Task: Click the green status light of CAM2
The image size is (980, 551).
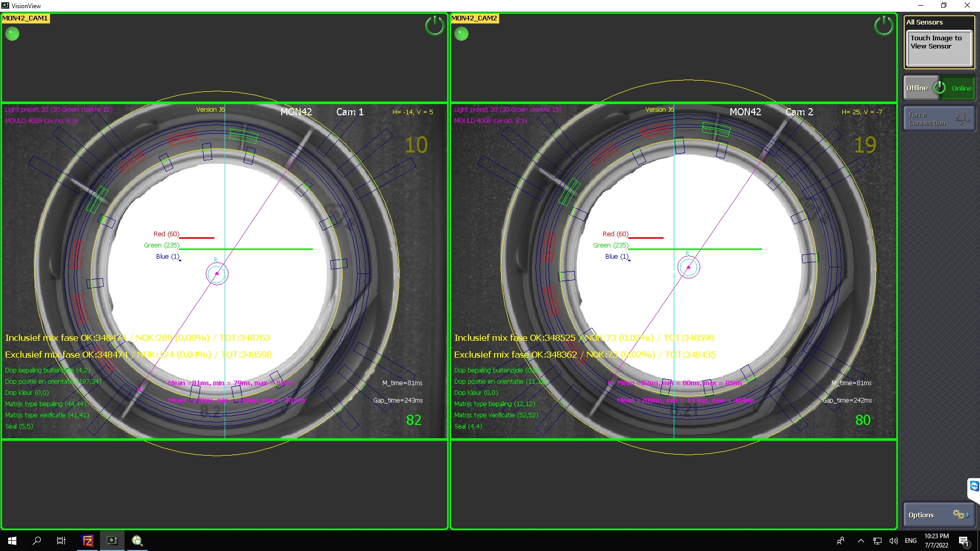Action: [461, 34]
